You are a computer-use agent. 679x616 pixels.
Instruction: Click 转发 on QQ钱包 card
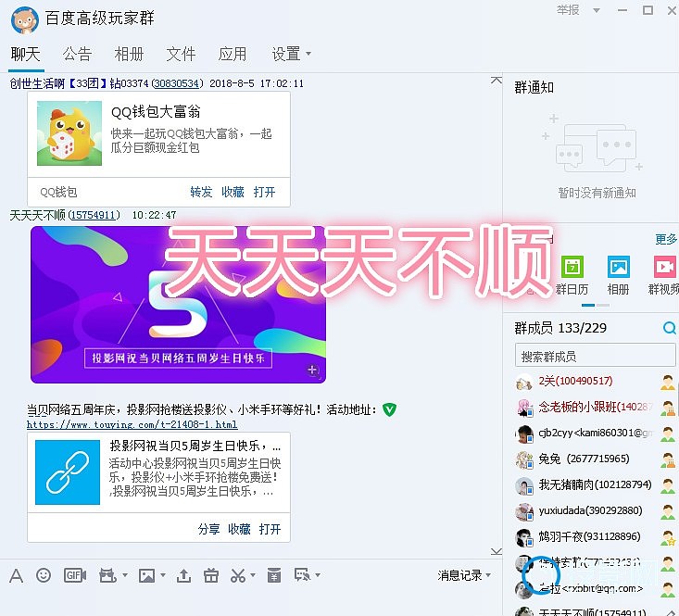[x=201, y=192]
